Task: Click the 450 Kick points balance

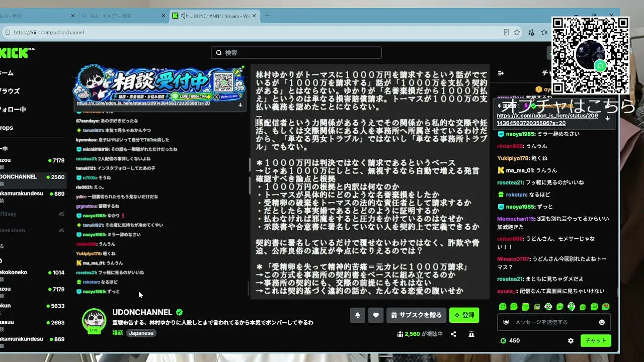Action: (510, 340)
